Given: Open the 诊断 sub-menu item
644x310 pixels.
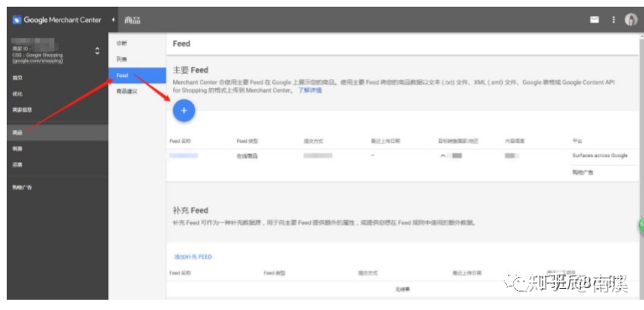Looking at the screenshot, I should pyautogui.click(x=121, y=44).
